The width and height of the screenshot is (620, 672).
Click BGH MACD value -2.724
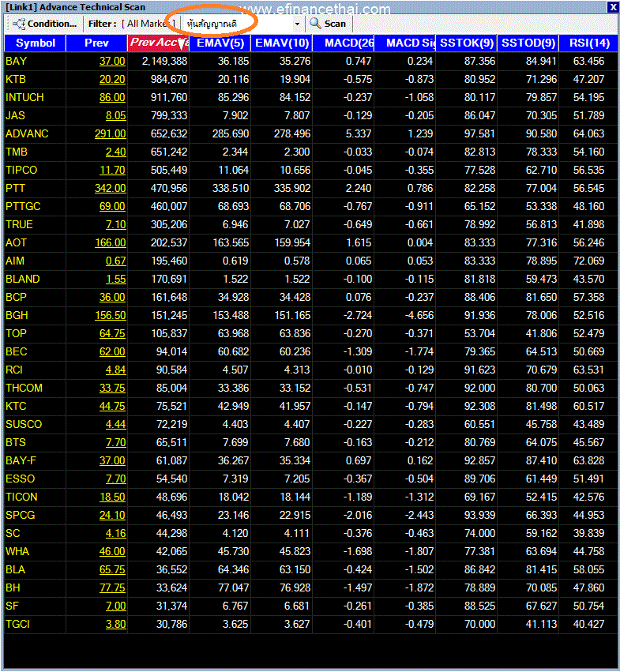tap(357, 315)
